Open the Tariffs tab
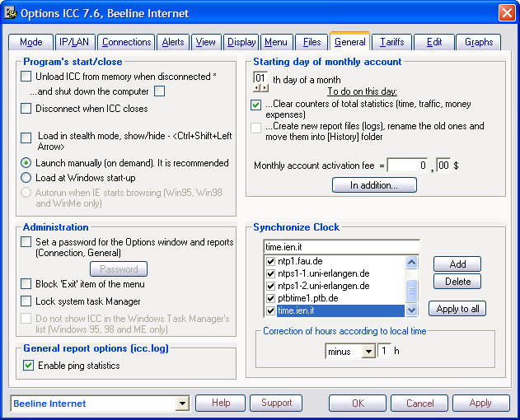Viewport: 520px width, 420px height. [392, 42]
